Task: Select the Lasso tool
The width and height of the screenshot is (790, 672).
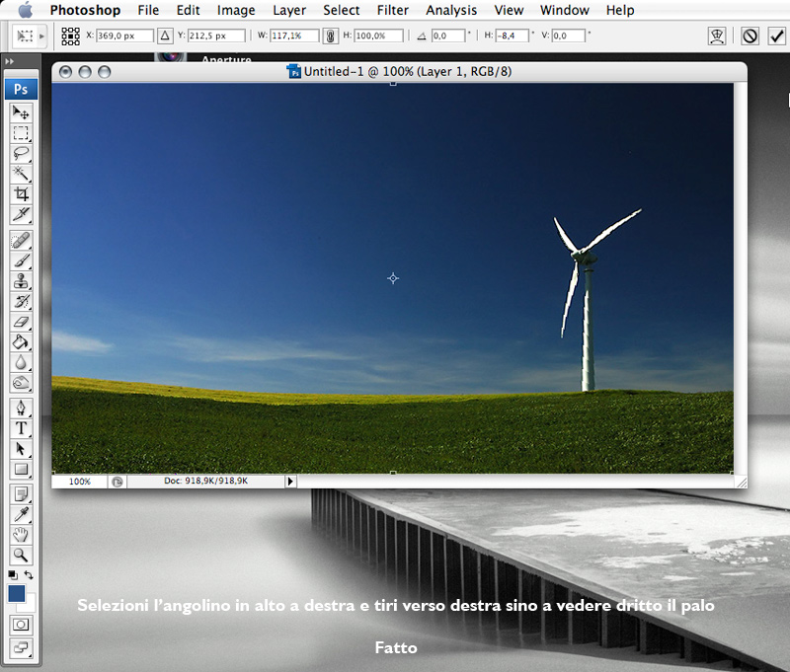Action: tap(21, 154)
